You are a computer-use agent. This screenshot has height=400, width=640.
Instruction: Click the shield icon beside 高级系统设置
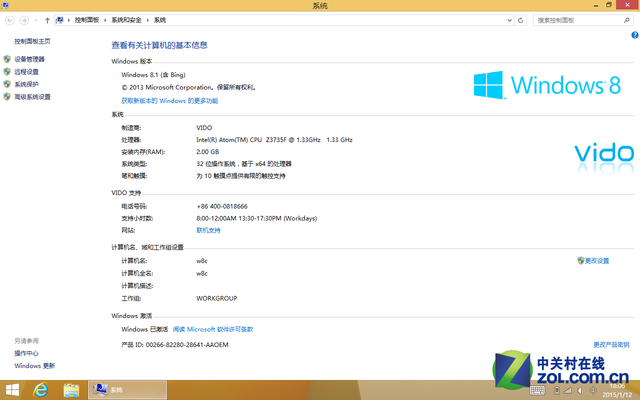pyautogui.click(x=7, y=97)
